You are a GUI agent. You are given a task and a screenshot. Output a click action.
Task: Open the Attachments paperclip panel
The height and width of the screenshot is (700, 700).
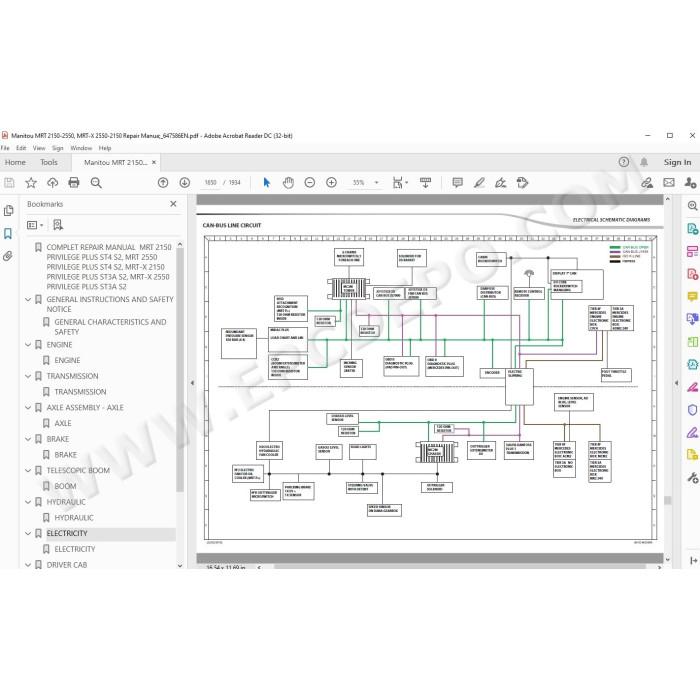pos(8,256)
